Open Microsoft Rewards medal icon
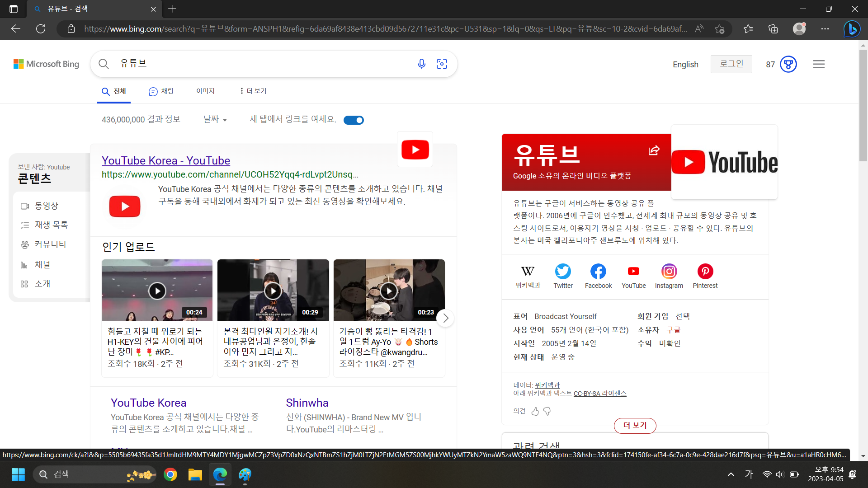 pos(788,64)
